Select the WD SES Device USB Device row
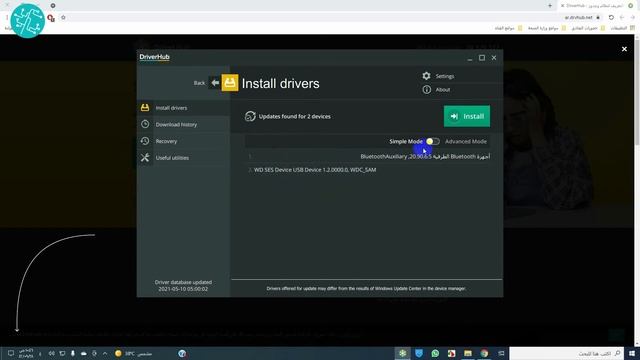The height and width of the screenshot is (360, 640). pyautogui.click(x=367, y=170)
